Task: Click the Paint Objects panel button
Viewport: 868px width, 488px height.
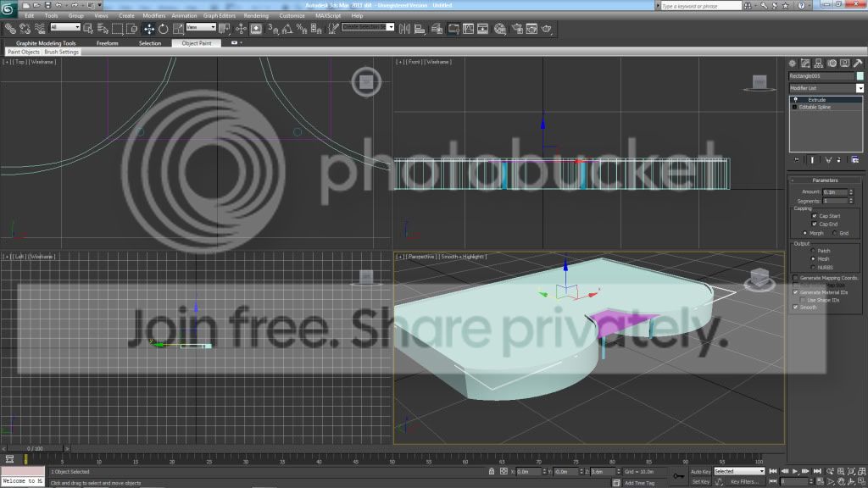Action: tap(24, 52)
